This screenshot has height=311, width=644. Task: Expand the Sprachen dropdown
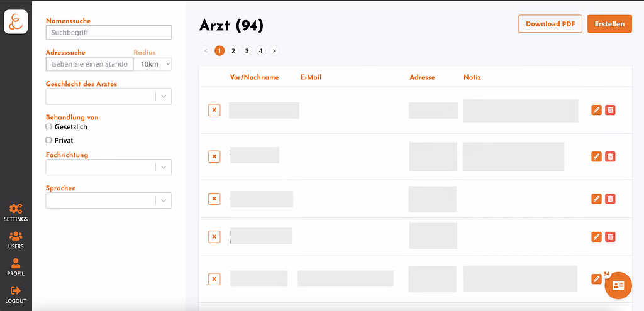[x=109, y=200]
